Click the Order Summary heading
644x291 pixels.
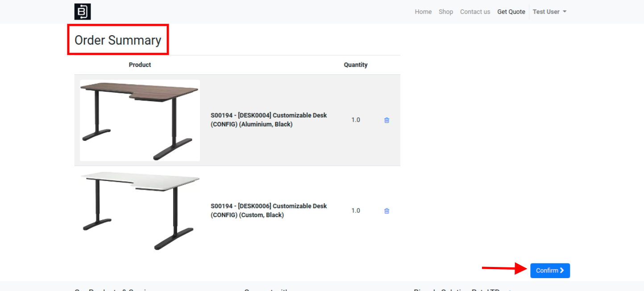118,40
